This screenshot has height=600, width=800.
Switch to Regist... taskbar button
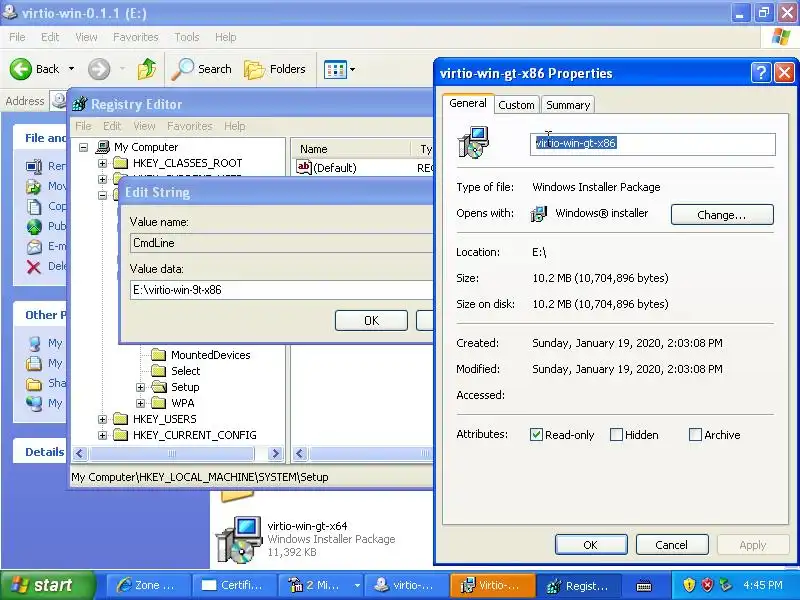580,586
